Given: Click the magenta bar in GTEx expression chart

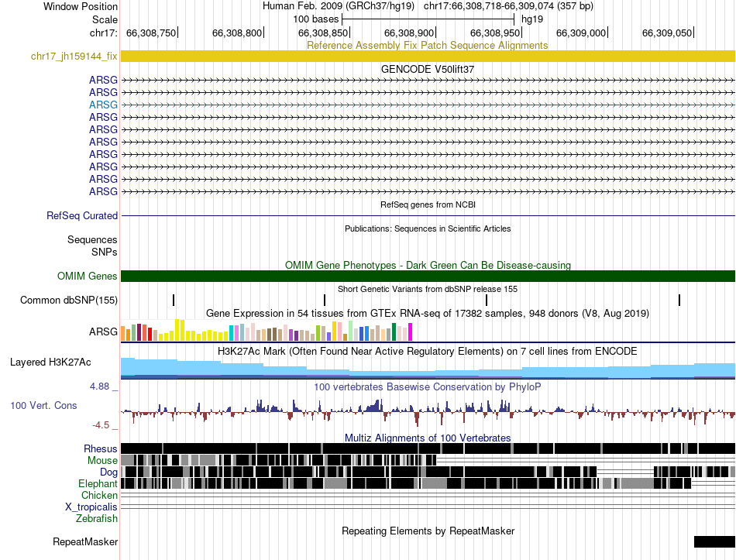Looking at the screenshot, I should (x=411, y=332).
